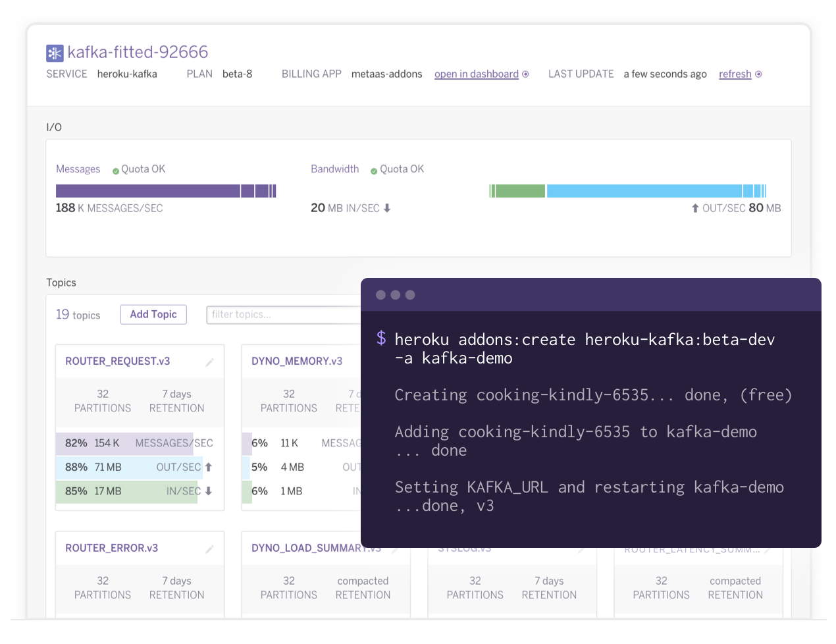Click the up arrow beside OUT/SEC 80 MB

click(695, 208)
